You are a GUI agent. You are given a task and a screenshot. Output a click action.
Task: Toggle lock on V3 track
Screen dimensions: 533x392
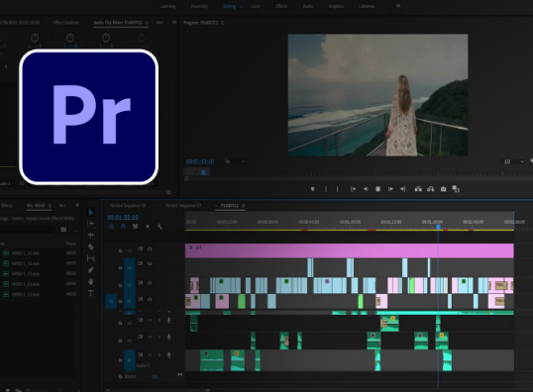120,267
